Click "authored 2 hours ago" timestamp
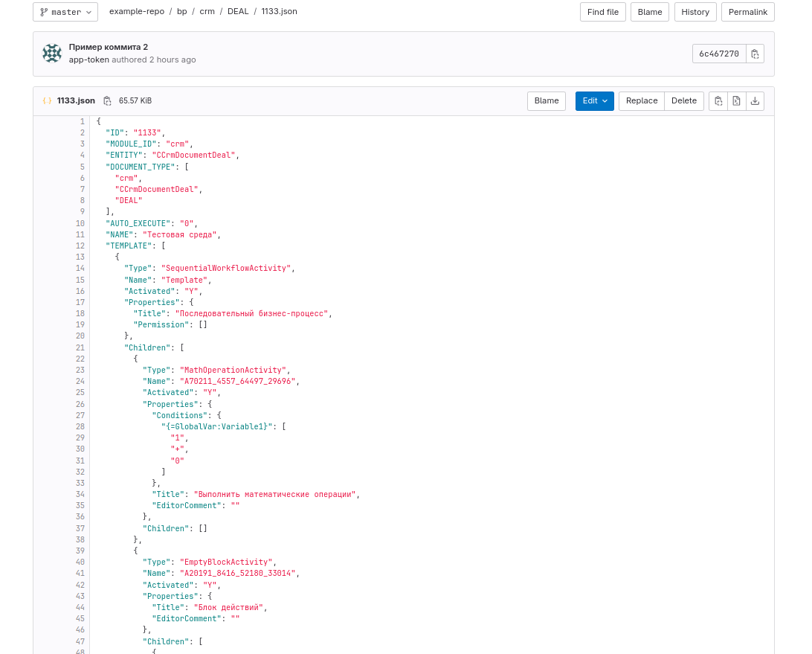Image resolution: width=812 pixels, height=654 pixels. 154,60
